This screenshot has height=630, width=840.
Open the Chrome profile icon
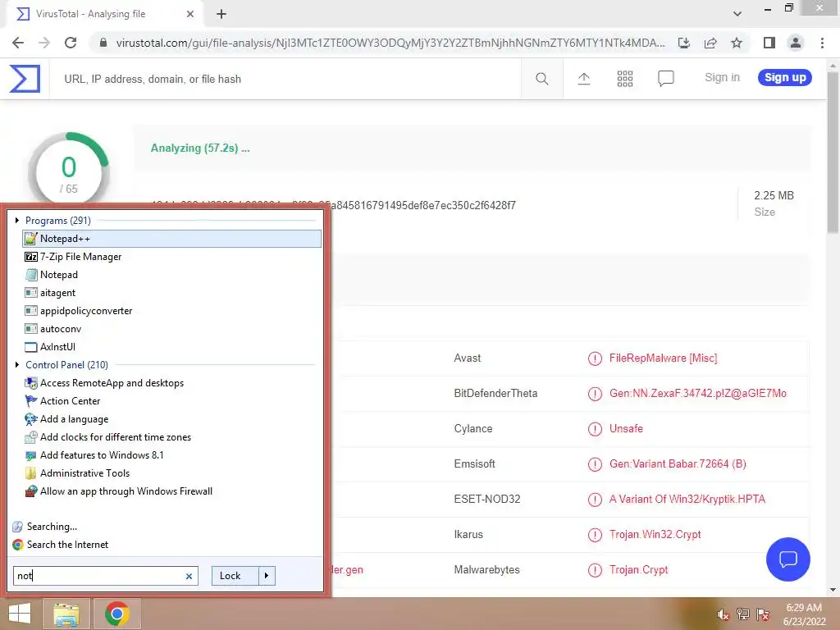pyautogui.click(x=796, y=43)
